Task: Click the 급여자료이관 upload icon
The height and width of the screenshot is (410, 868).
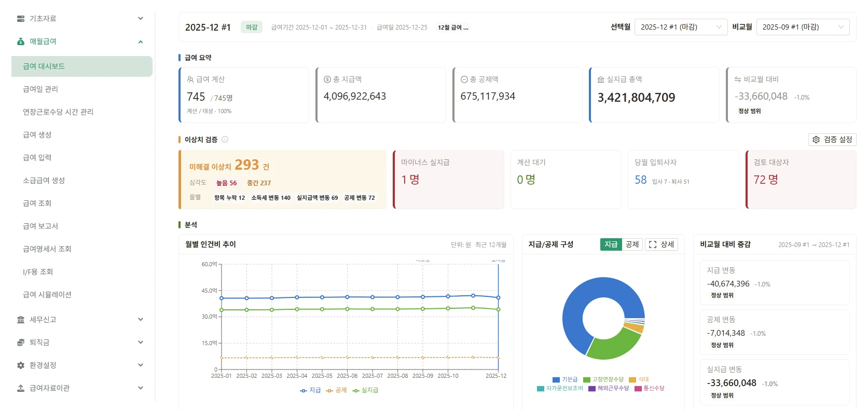Action: [21, 388]
